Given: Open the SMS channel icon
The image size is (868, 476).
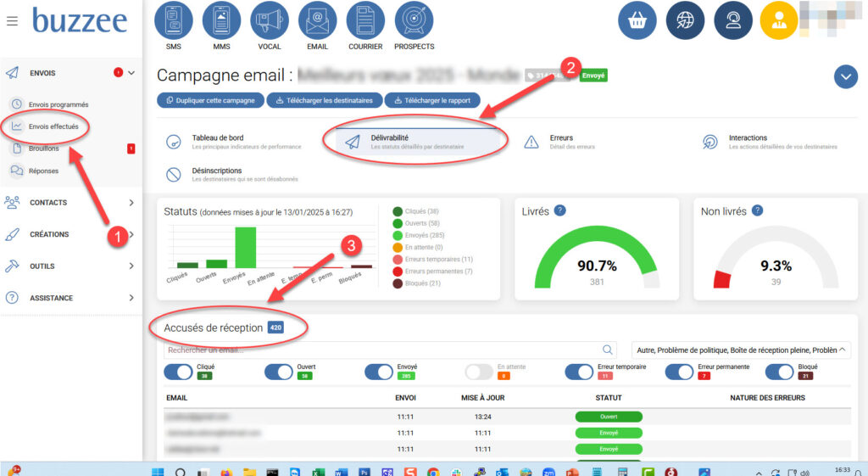Looking at the screenshot, I should pyautogui.click(x=173, y=20).
